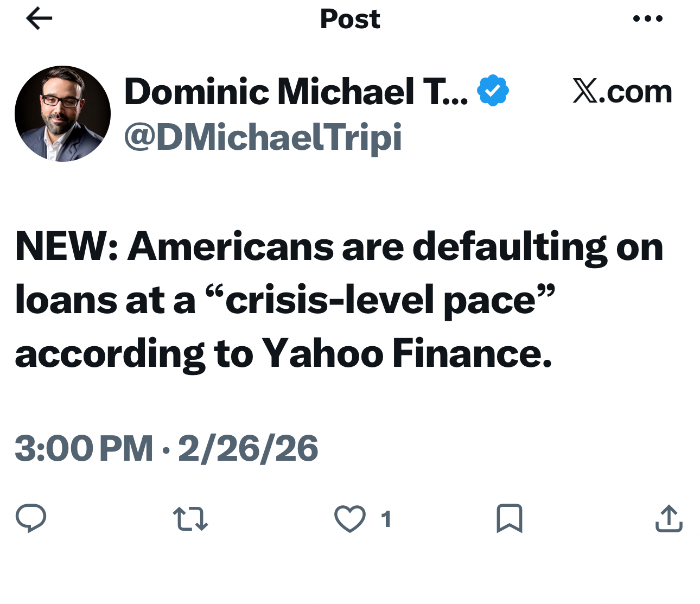Share the post via the upload arrow icon
Viewport: 700px width, 604px height.
(669, 518)
